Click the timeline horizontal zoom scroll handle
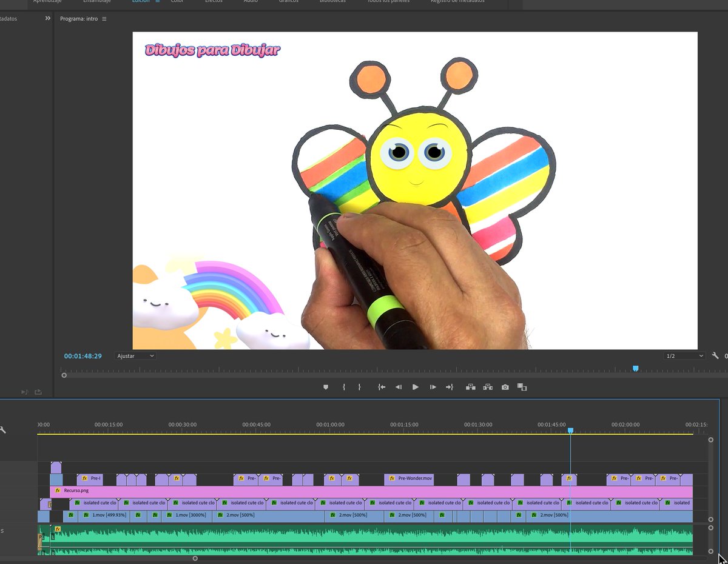Screen dimensions: 728x564 point(195,558)
